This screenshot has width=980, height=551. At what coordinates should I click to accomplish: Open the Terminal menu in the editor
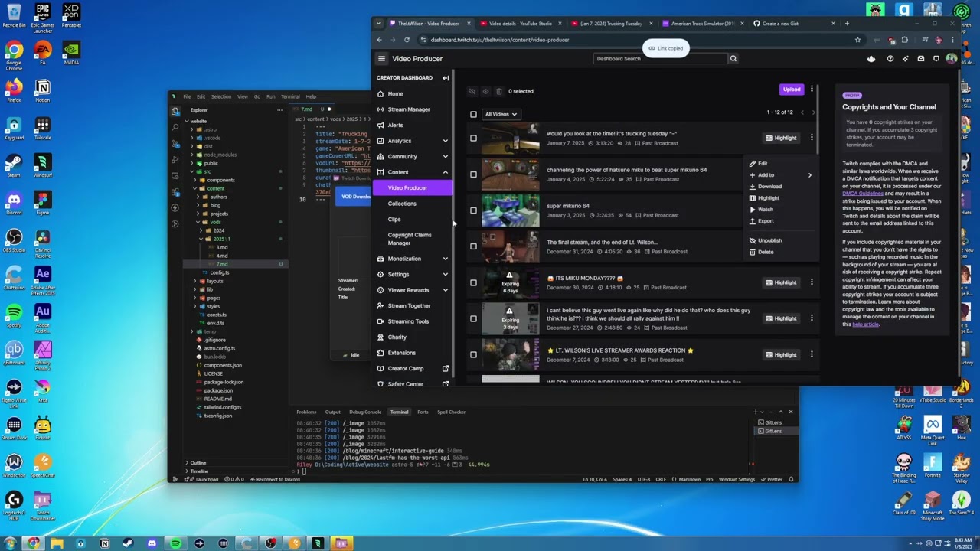tap(290, 97)
